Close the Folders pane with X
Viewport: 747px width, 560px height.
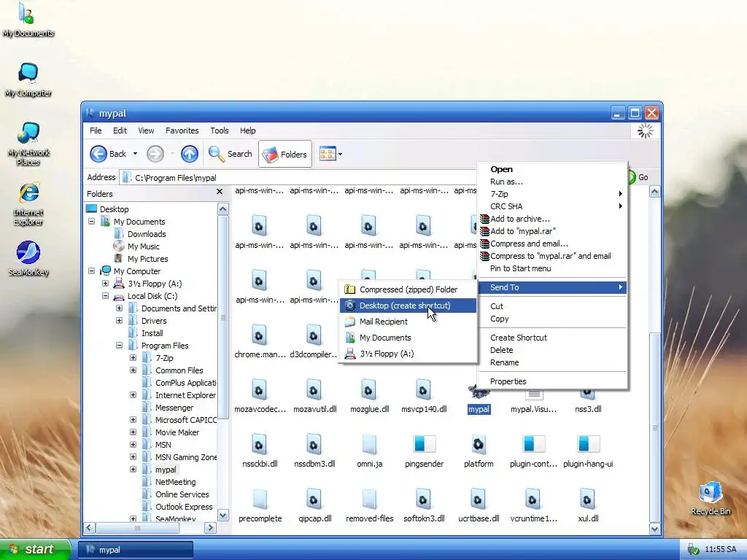click(x=220, y=192)
